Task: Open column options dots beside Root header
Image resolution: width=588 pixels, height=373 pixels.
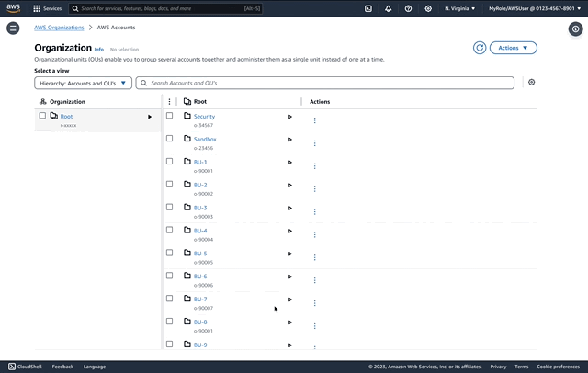Action: pos(169,102)
